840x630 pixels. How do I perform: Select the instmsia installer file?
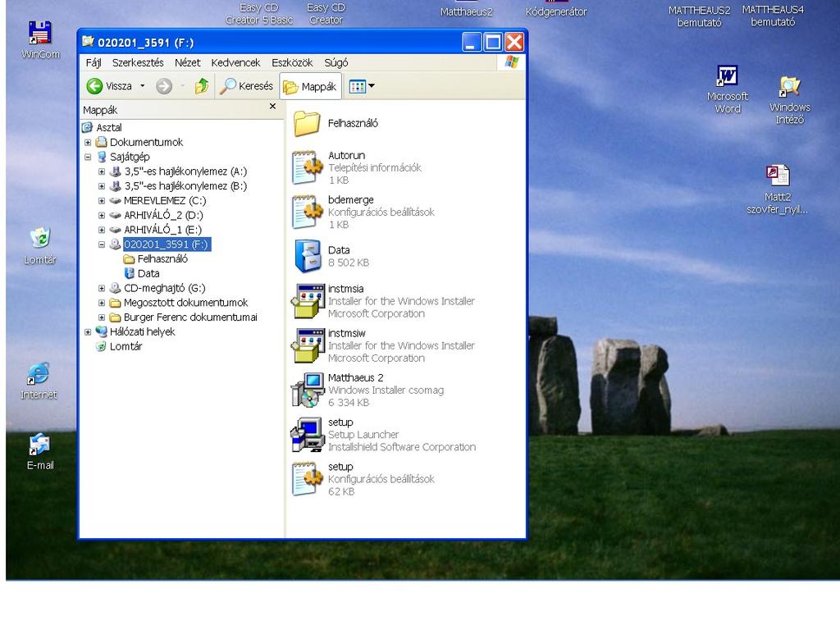point(383,301)
